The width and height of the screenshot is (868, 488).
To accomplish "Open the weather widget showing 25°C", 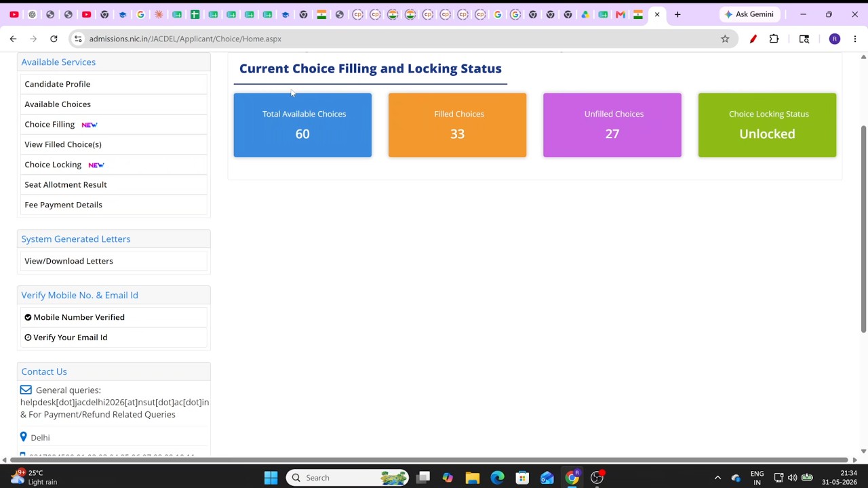I will 33,477.
